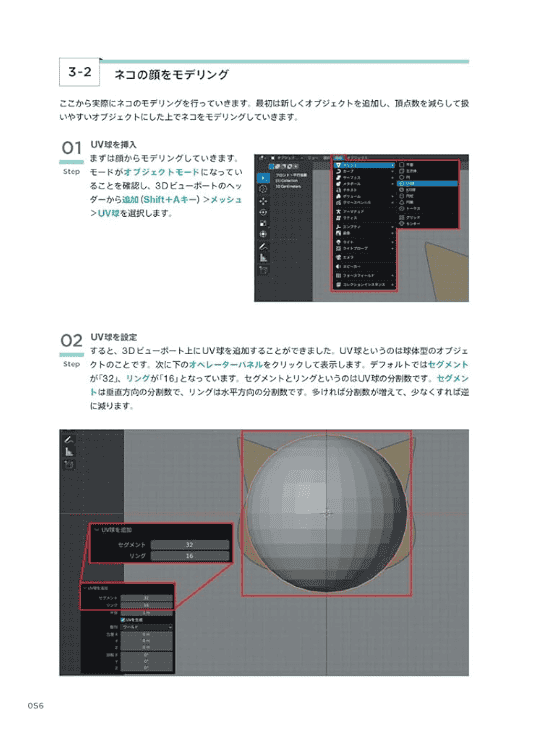
Task: Add 円柱 (Cylinder) from Mesh submenu
Action: 427,196
